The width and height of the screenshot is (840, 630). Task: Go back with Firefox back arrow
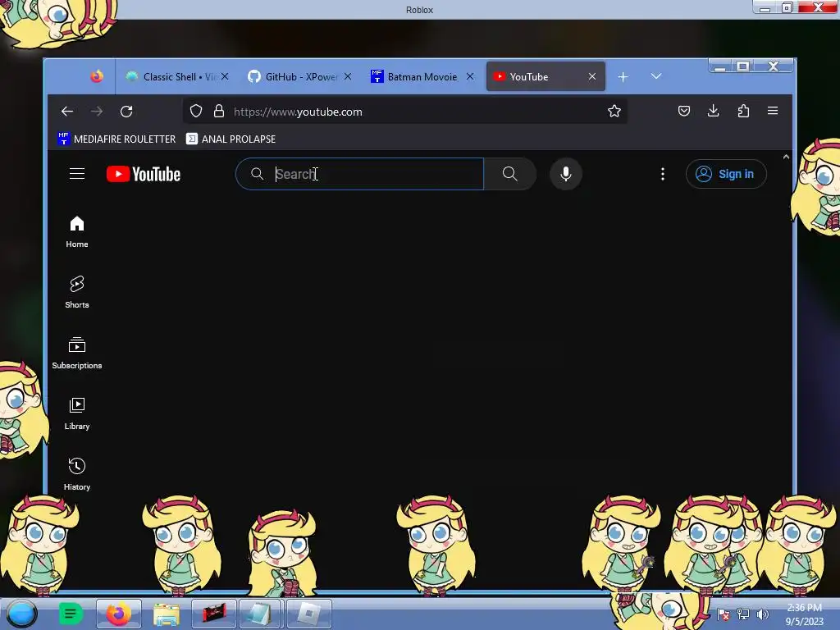pyautogui.click(x=67, y=112)
